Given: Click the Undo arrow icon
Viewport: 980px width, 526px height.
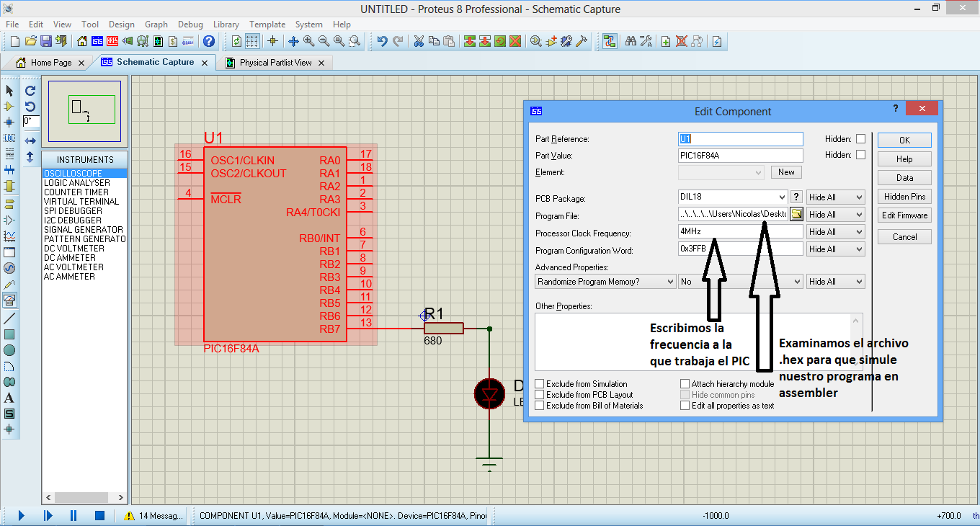Looking at the screenshot, I should (382, 41).
